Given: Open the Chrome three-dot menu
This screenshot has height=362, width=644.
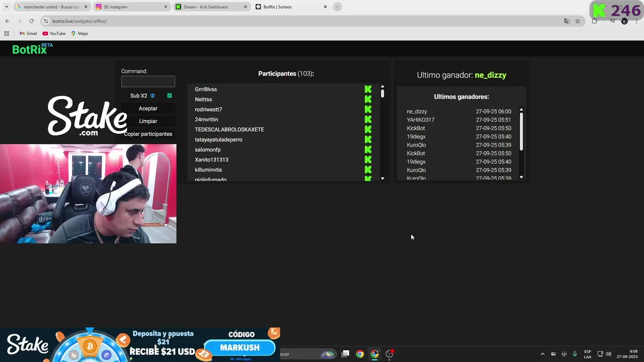Looking at the screenshot, I should 636,21.
